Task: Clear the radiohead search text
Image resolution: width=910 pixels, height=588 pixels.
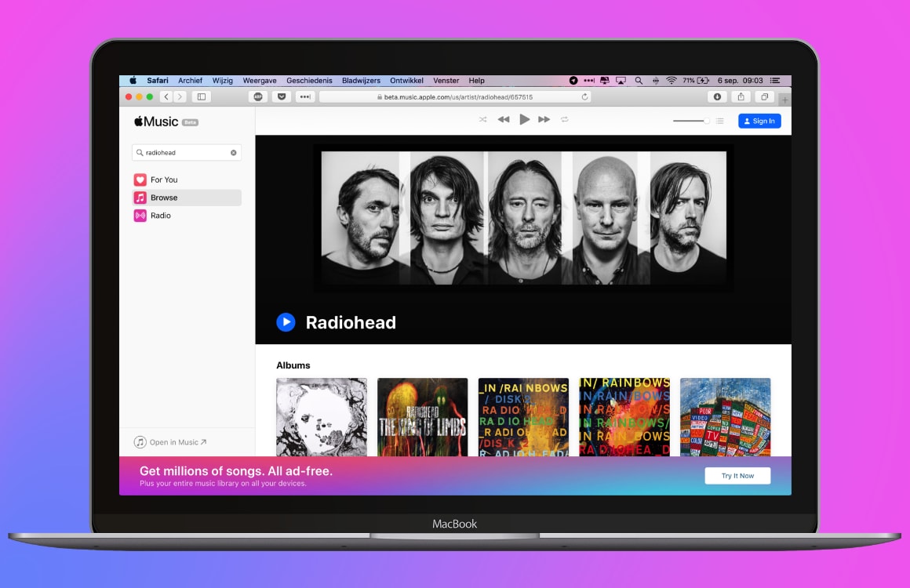Action: (233, 153)
